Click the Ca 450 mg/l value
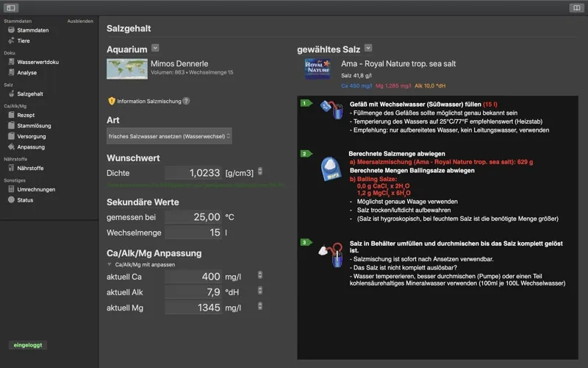Image resolution: width=588 pixels, height=368 pixels. [x=356, y=85]
